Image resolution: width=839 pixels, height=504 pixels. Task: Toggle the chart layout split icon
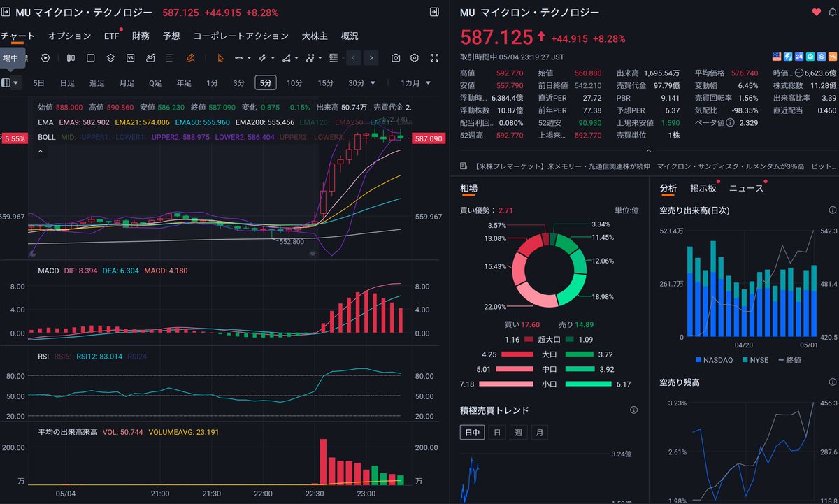pos(6,82)
